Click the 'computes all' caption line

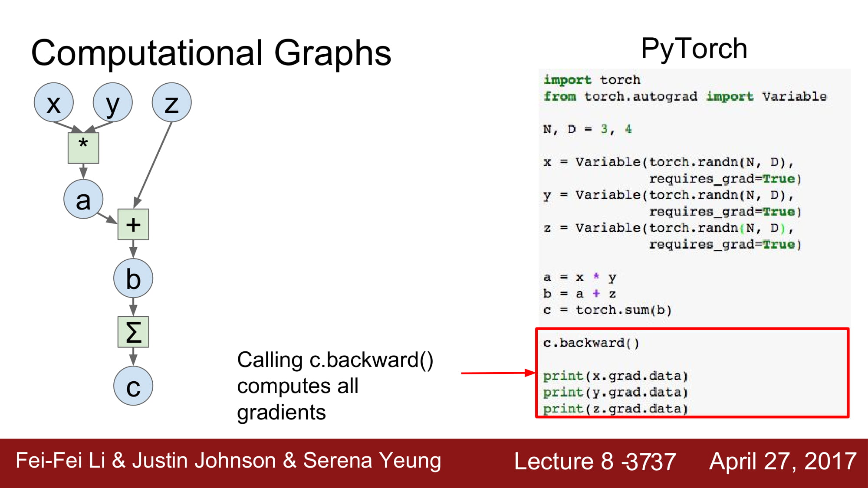[x=298, y=386]
